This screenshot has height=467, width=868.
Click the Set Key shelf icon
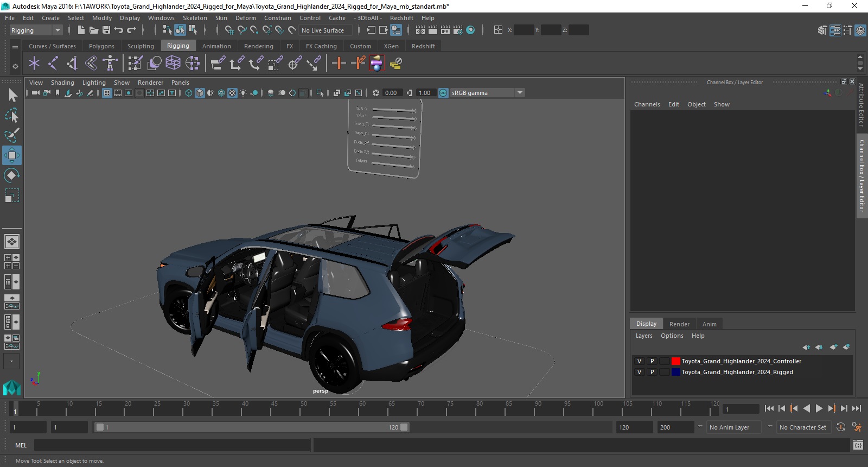(x=339, y=64)
